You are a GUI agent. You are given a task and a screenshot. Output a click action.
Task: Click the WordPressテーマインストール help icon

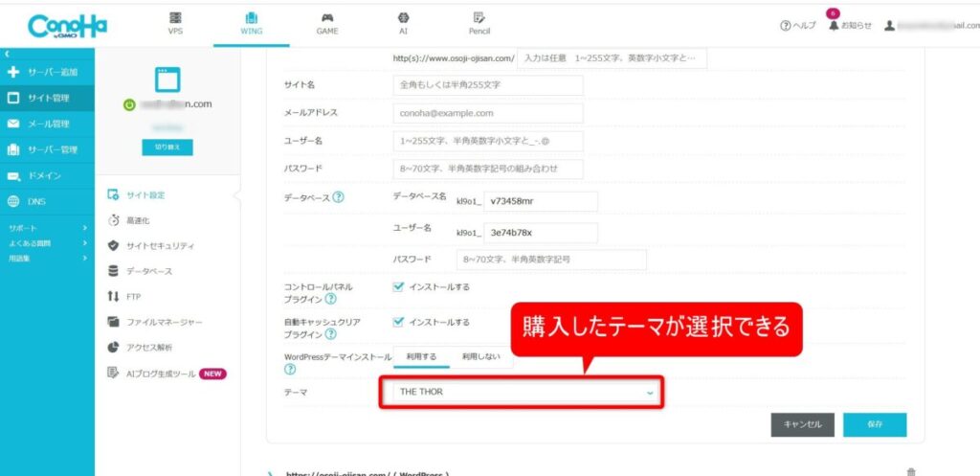[289, 370]
